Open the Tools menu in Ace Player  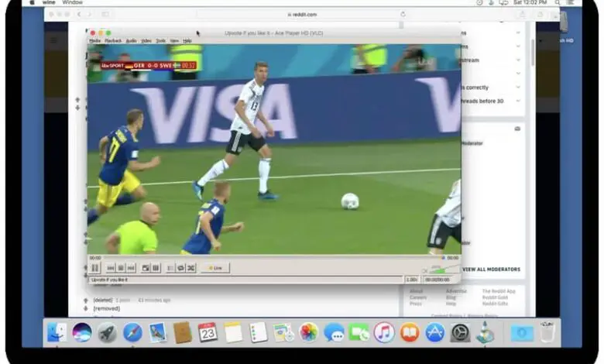160,40
